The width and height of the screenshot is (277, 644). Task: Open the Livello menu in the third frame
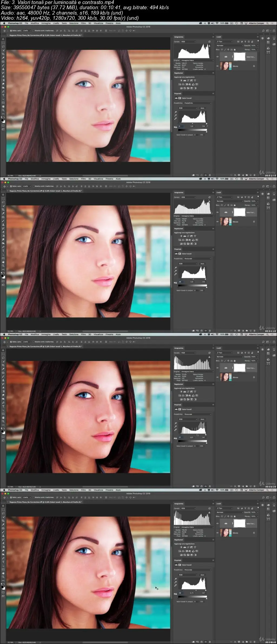click(56, 334)
